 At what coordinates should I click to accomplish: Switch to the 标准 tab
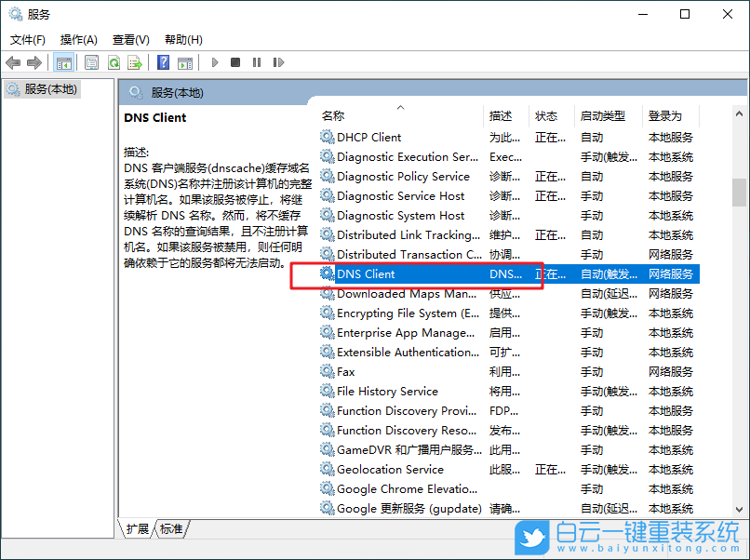click(x=172, y=528)
